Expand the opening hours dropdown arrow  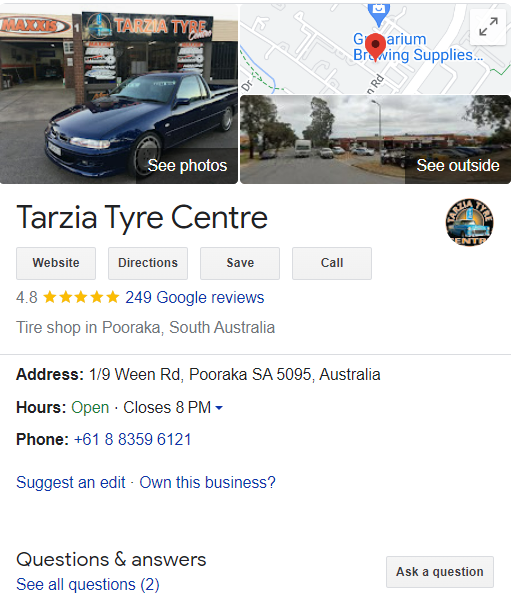tap(219, 408)
